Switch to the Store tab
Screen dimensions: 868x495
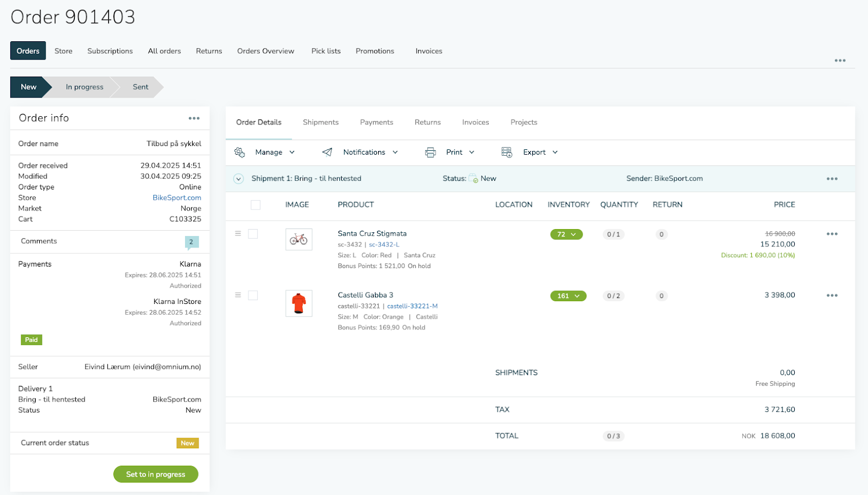(63, 51)
